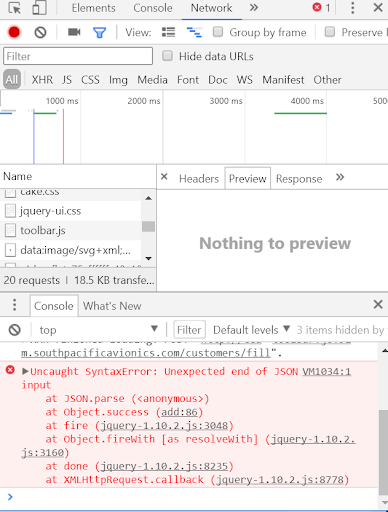Select the All request type filter
Viewport: 388px width, 512px height.
(12, 79)
